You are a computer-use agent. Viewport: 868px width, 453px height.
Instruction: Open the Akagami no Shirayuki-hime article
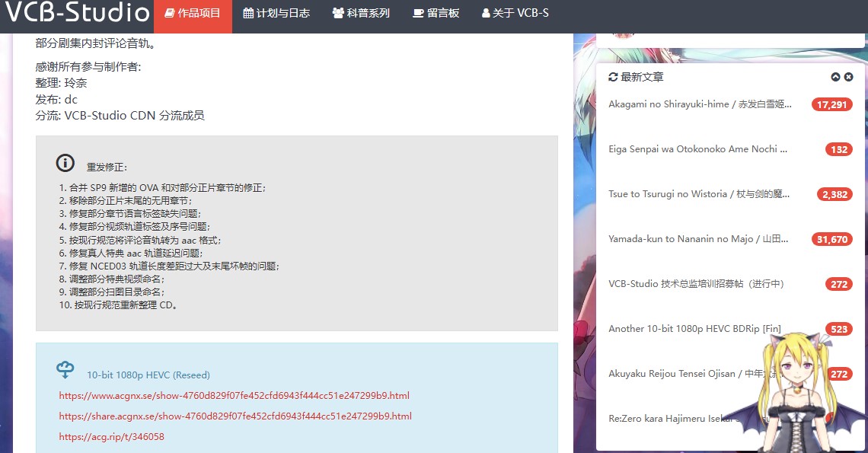[x=700, y=104]
